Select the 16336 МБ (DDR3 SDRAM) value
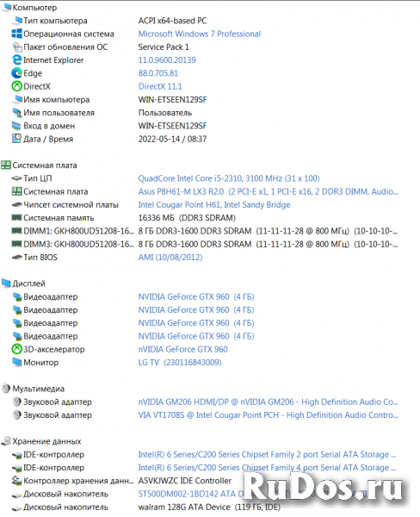 click(187, 218)
